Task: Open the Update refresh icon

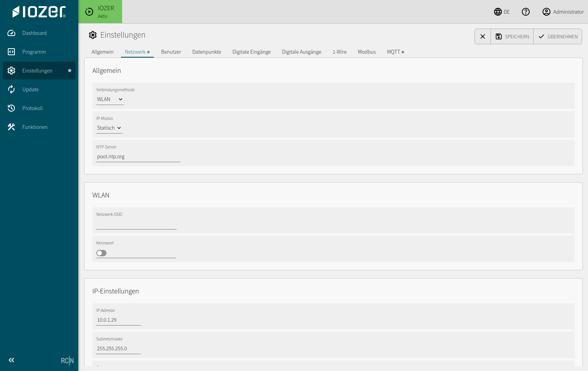Action: [x=11, y=89]
